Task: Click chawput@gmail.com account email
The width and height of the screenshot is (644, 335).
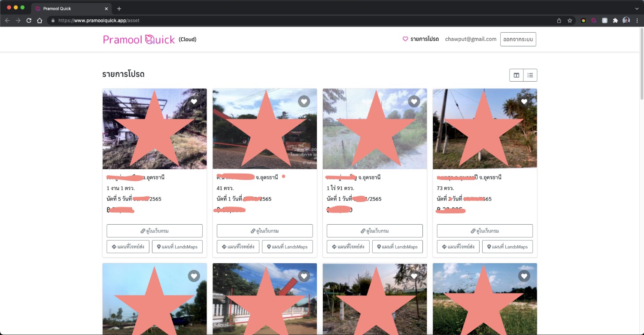Action: (471, 39)
